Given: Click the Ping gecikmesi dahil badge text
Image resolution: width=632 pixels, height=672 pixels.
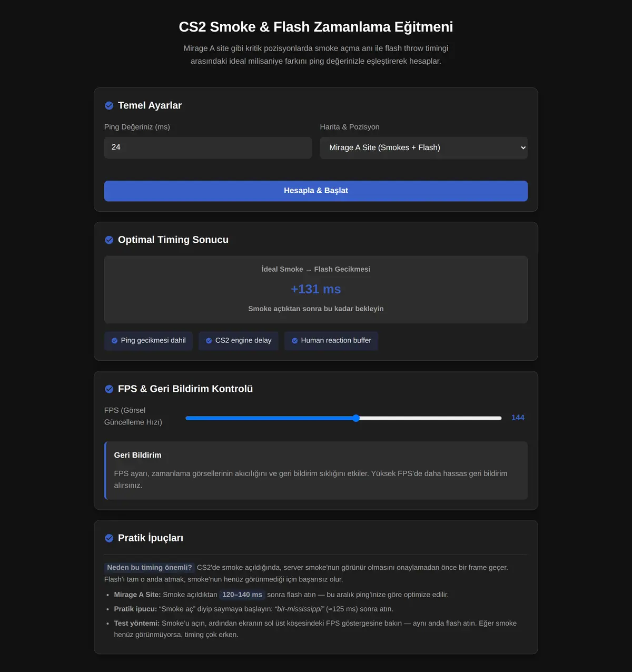Looking at the screenshot, I should tap(153, 341).
